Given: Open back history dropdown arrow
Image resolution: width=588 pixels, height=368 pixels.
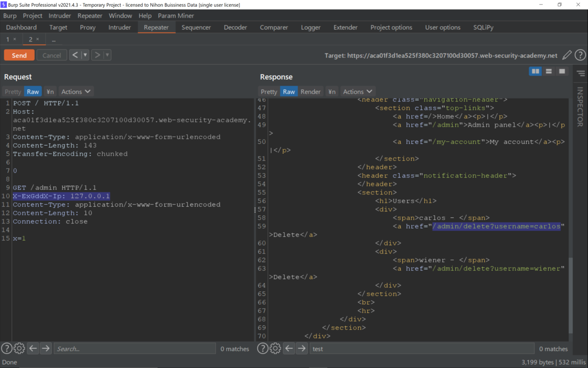Looking at the screenshot, I should point(85,55).
